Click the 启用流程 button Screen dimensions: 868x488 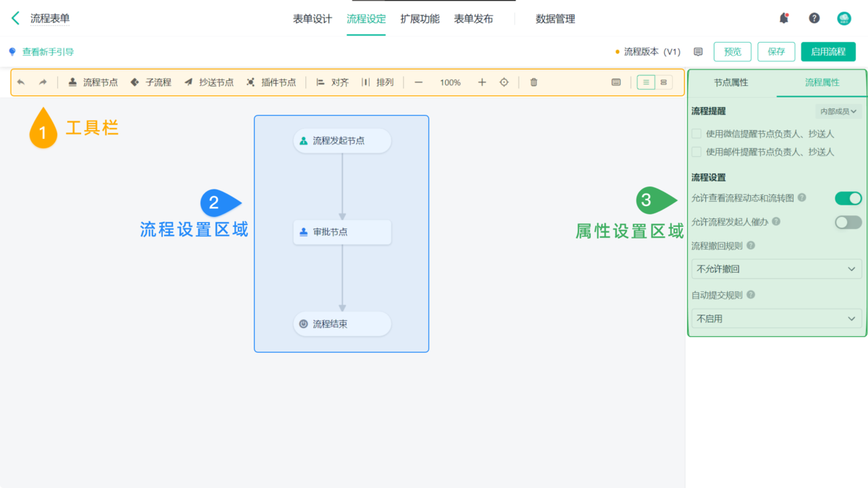coord(827,52)
